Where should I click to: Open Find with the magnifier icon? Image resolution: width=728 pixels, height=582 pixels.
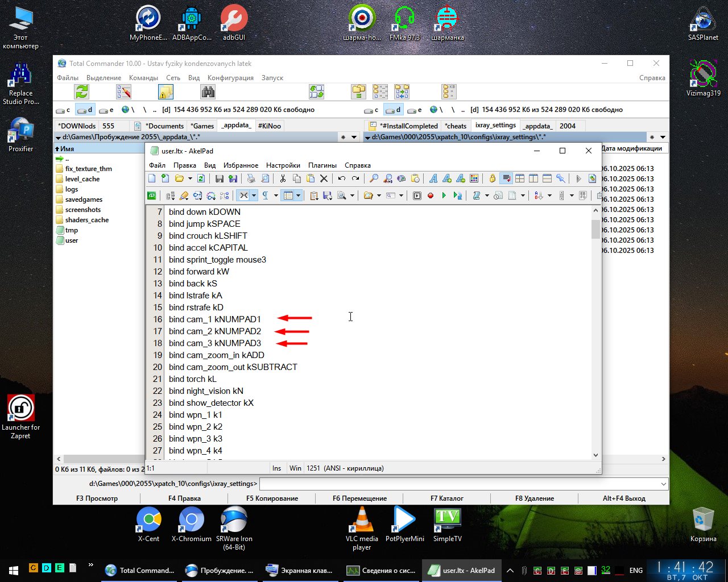[374, 178]
